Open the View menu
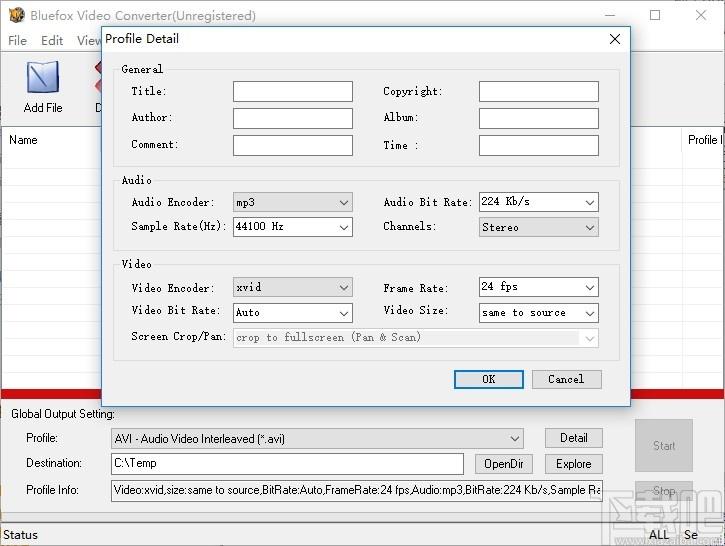 [x=89, y=41]
